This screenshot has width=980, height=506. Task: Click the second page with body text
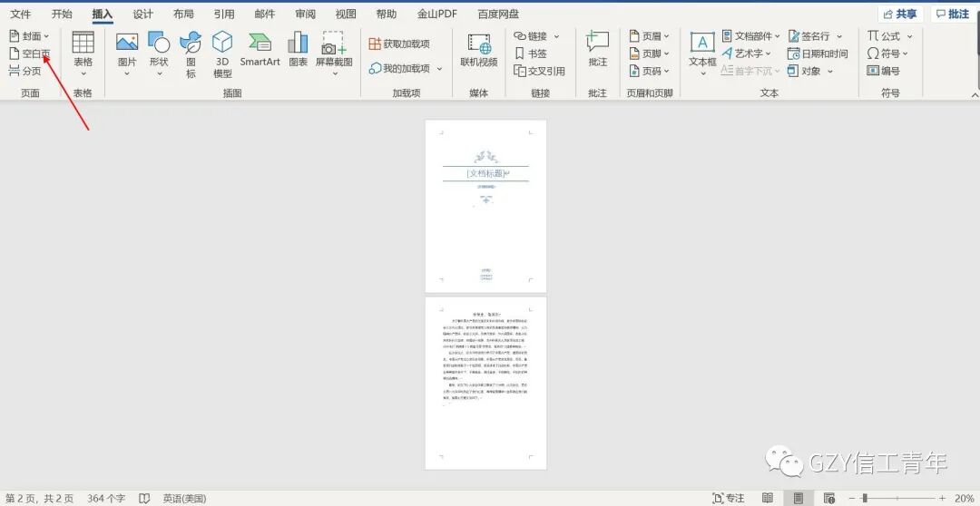pos(485,383)
